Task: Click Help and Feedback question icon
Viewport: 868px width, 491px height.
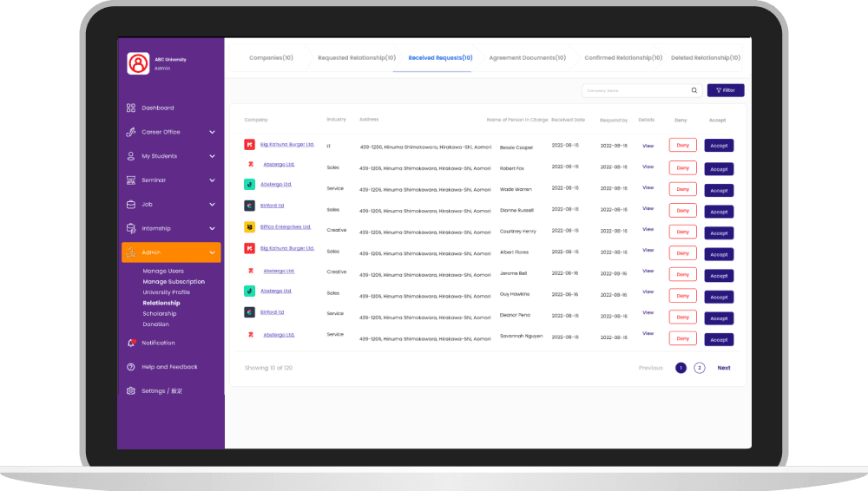Action: (131, 367)
